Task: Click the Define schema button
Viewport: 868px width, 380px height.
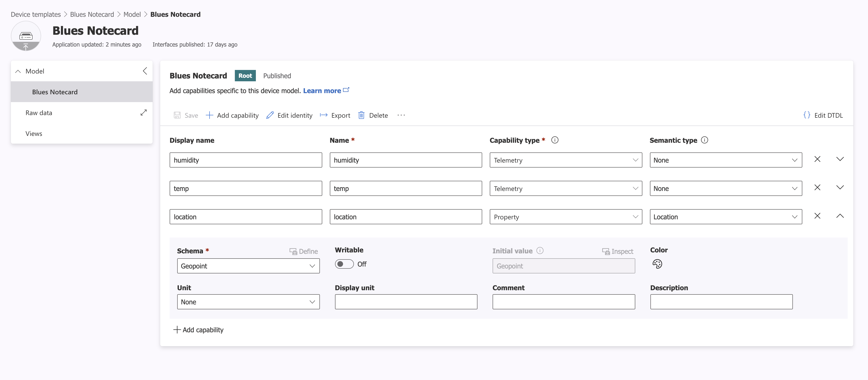Action: click(x=304, y=251)
